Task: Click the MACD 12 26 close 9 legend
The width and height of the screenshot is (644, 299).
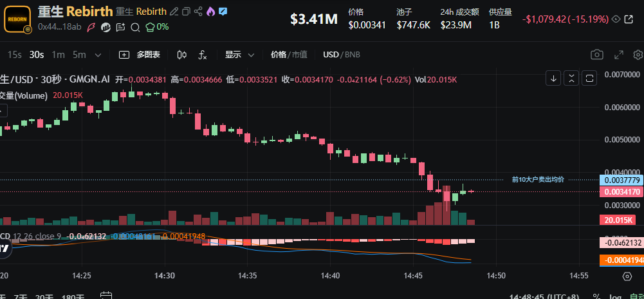Action: [31, 236]
